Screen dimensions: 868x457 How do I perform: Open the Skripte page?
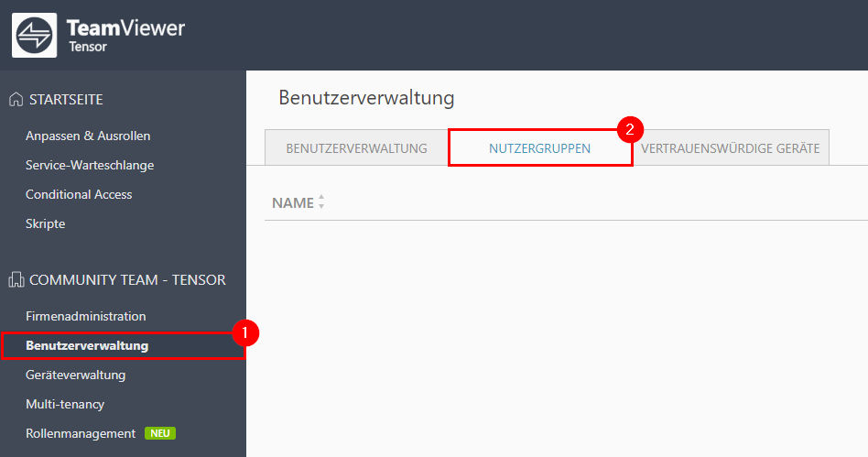point(46,223)
